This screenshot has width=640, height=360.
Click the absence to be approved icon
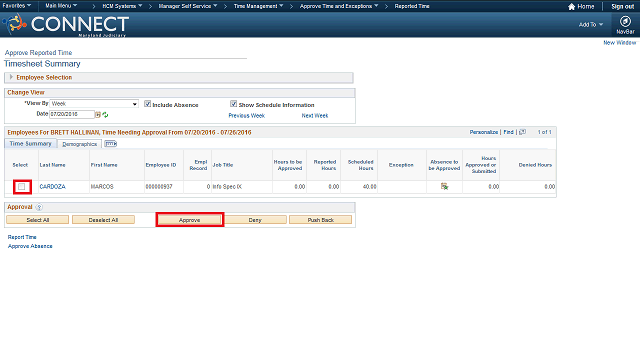[x=444, y=187]
